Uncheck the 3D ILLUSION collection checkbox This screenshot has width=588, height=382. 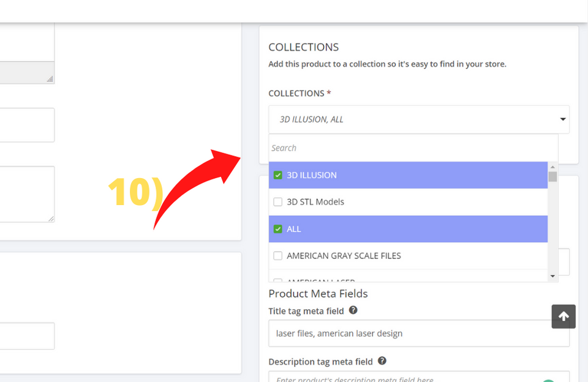pos(278,175)
